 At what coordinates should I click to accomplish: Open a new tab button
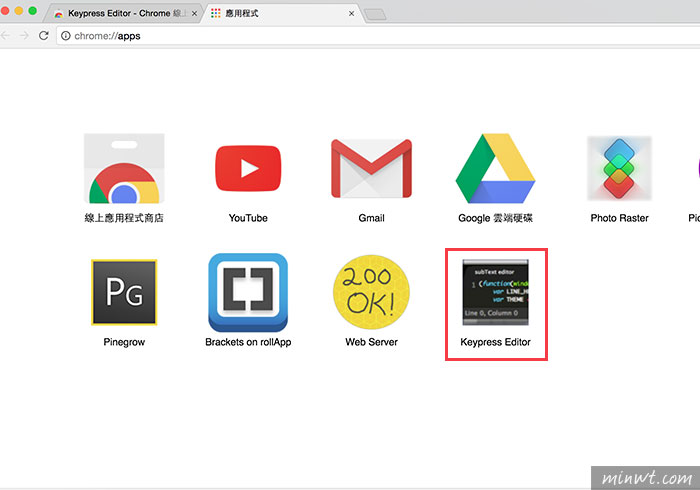click(x=375, y=15)
